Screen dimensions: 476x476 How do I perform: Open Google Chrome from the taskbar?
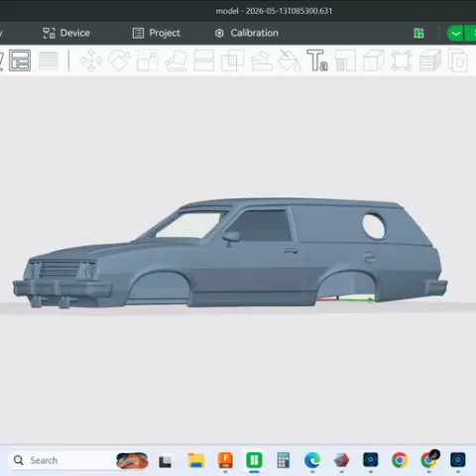[x=400, y=460]
